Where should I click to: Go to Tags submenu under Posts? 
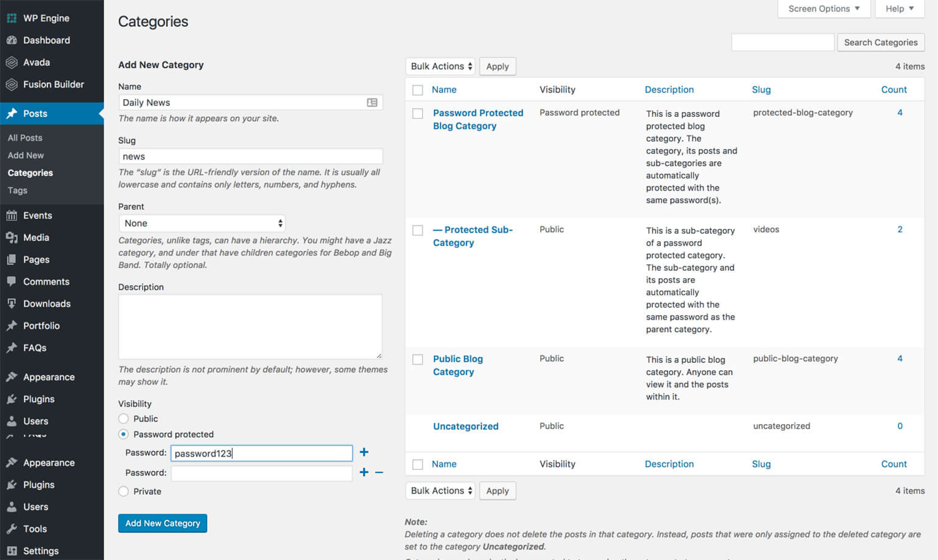(18, 191)
